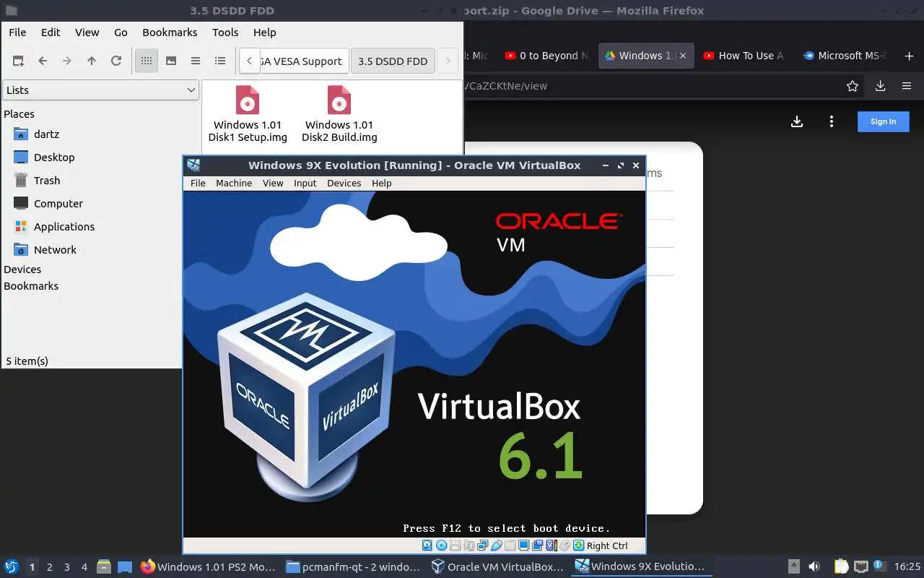Screen dimensions: 924x578
Task: Open the VirtualBox View menu
Action: [x=273, y=184]
